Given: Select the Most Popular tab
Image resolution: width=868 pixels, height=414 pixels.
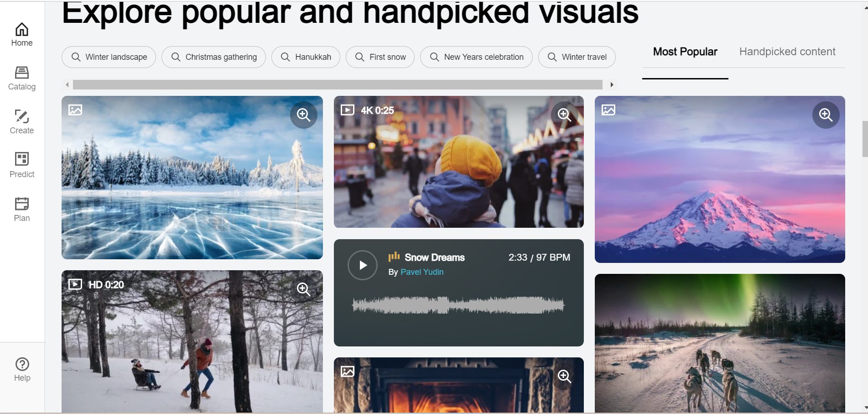Looking at the screenshot, I should click(685, 52).
